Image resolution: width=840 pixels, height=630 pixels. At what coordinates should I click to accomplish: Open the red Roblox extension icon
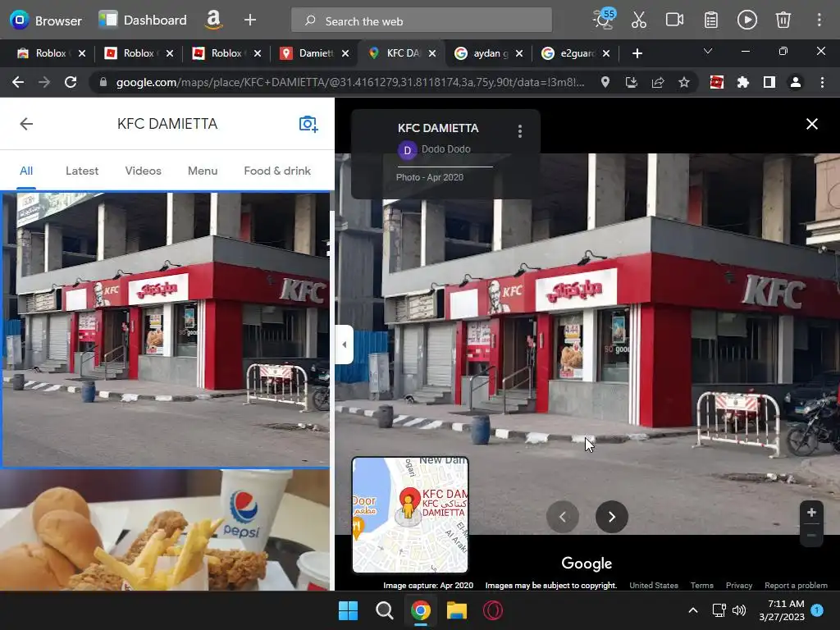717,82
